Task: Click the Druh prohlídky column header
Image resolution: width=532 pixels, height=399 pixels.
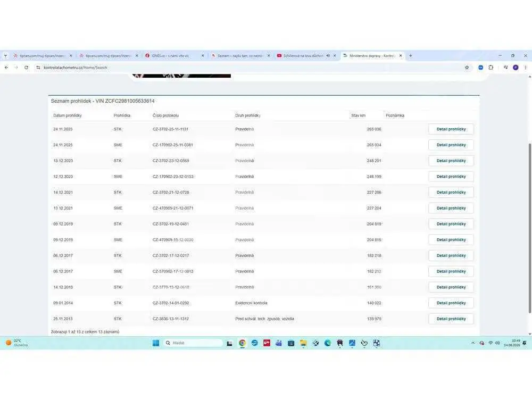Action: [x=248, y=115]
